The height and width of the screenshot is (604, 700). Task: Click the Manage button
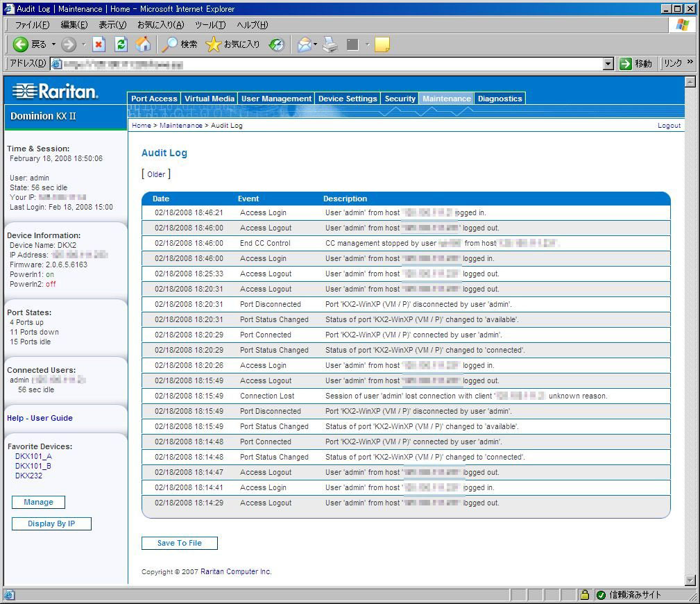point(38,502)
